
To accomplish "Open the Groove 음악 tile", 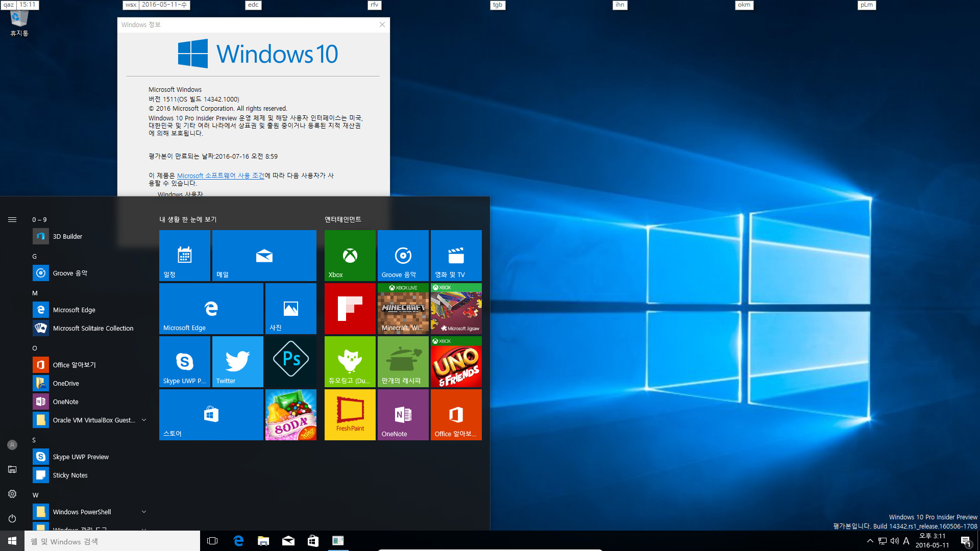I will tap(403, 256).
